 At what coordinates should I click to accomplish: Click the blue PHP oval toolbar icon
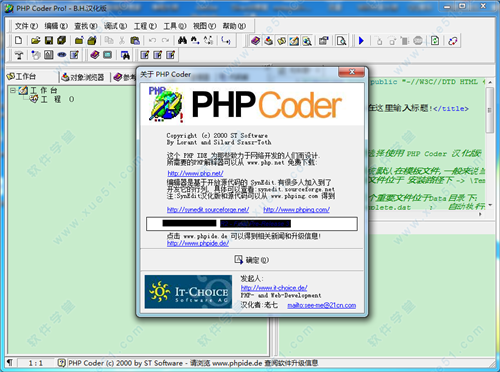click(62, 55)
